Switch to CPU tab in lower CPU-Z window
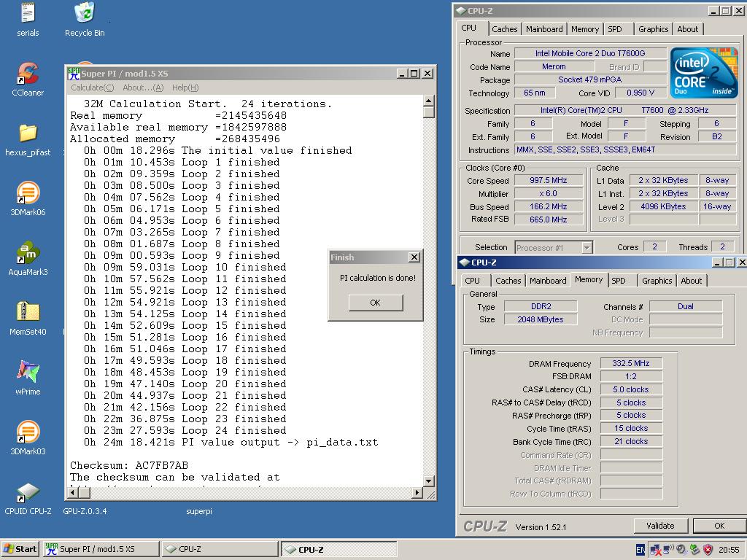Viewport: 747px width, 560px height. pyautogui.click(x=472, y=281)
